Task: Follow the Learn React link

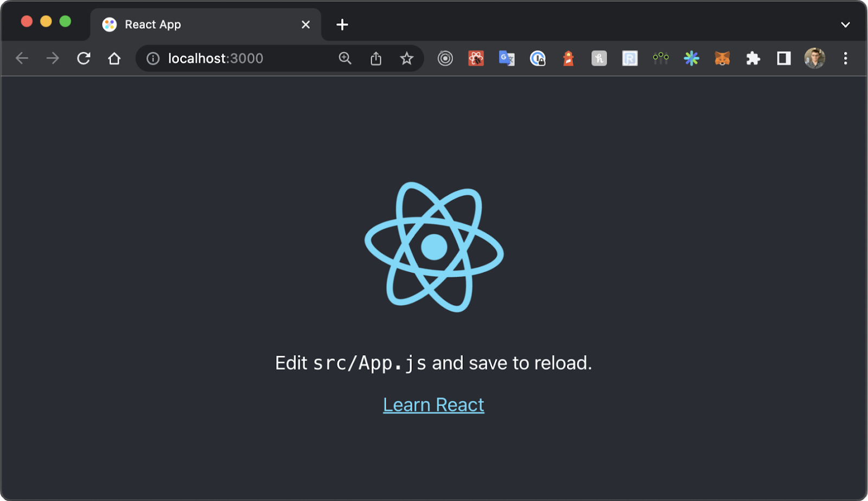Action: click(433, 404)
